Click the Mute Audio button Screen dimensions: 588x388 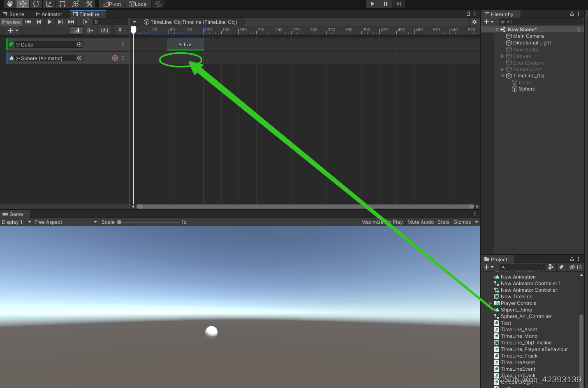[x=420, y=222]
